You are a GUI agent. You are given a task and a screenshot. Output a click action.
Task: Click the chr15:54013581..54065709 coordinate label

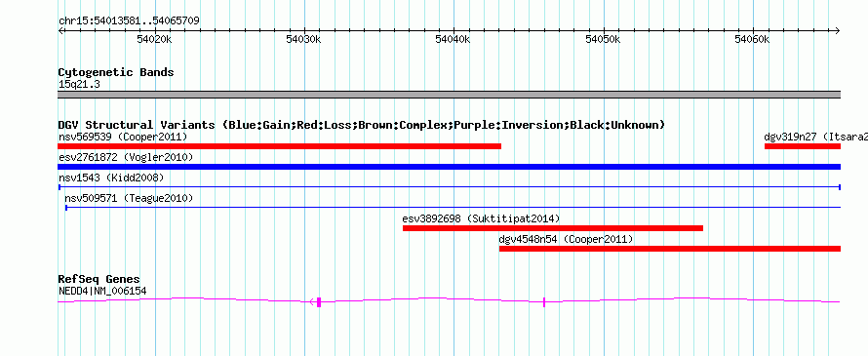coord(129,21)
